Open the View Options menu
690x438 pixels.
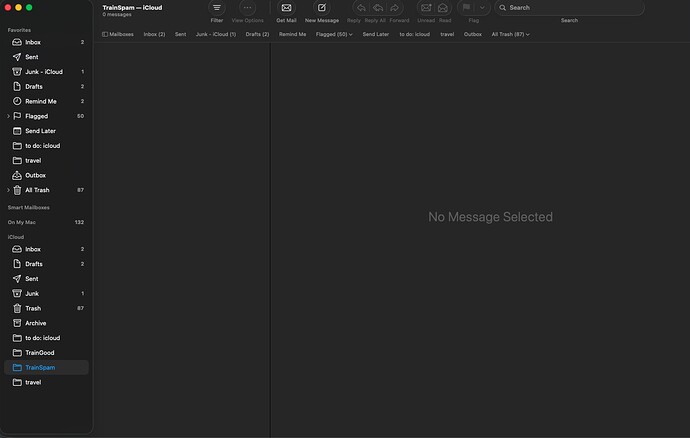pyautogui.click(x=247, y=8)
